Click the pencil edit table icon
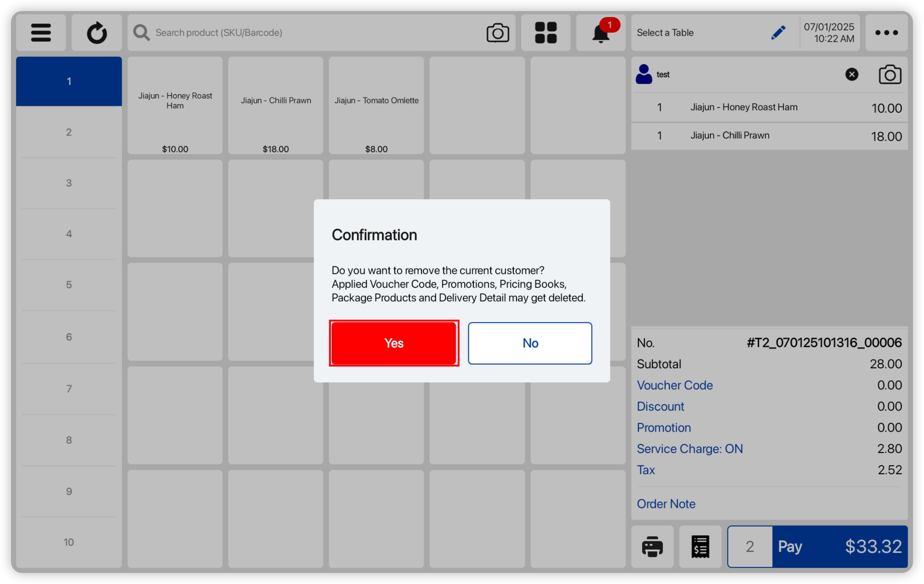 [x=778, y=33]
